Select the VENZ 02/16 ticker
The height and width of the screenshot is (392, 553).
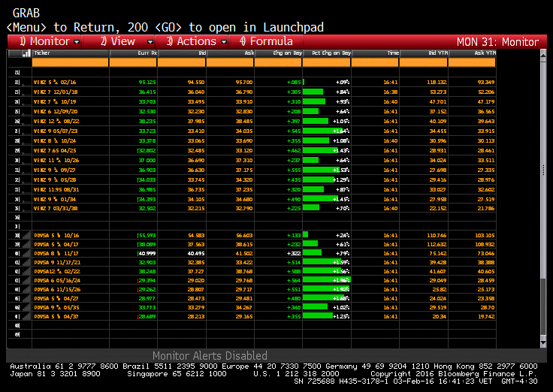[x=55, y=82]
